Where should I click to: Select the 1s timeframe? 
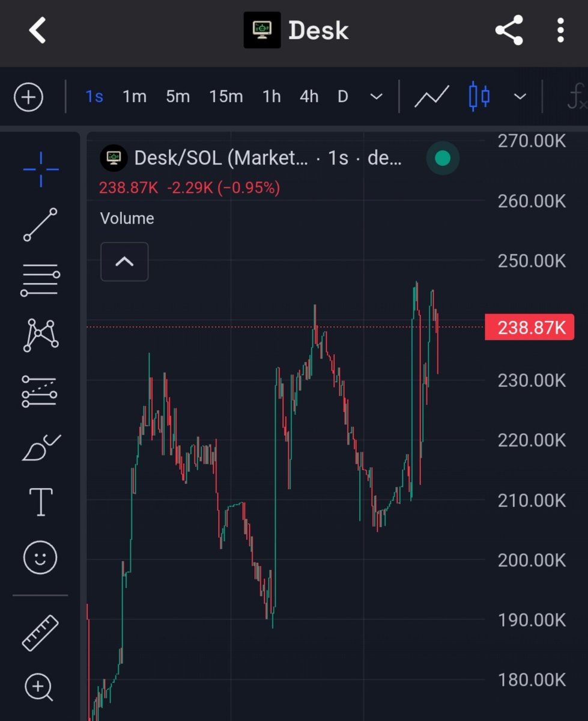click(94, 97)
